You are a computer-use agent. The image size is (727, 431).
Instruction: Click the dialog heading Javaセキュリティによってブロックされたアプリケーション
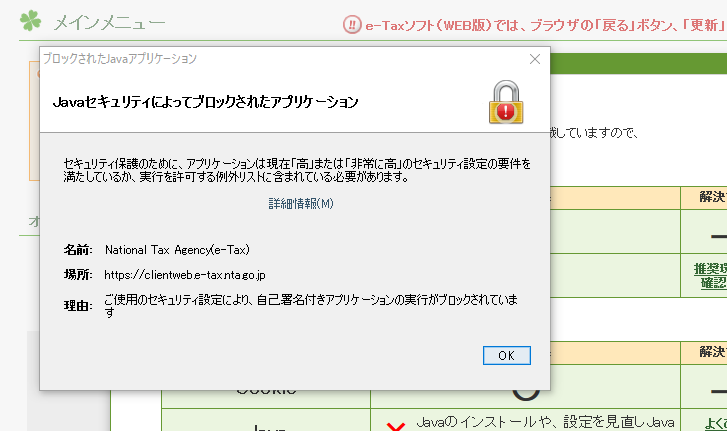point(205,102)
